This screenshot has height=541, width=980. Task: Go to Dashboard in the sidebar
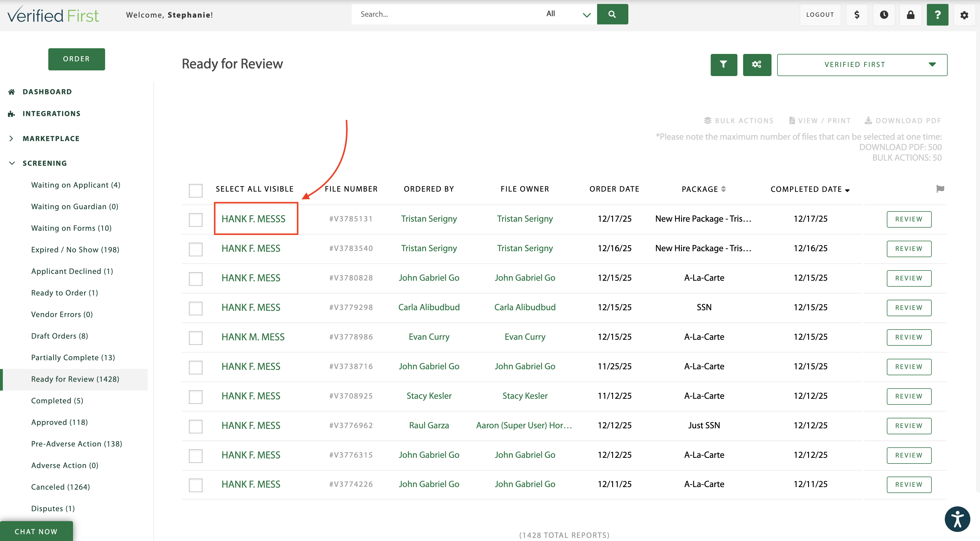point(47,92)
